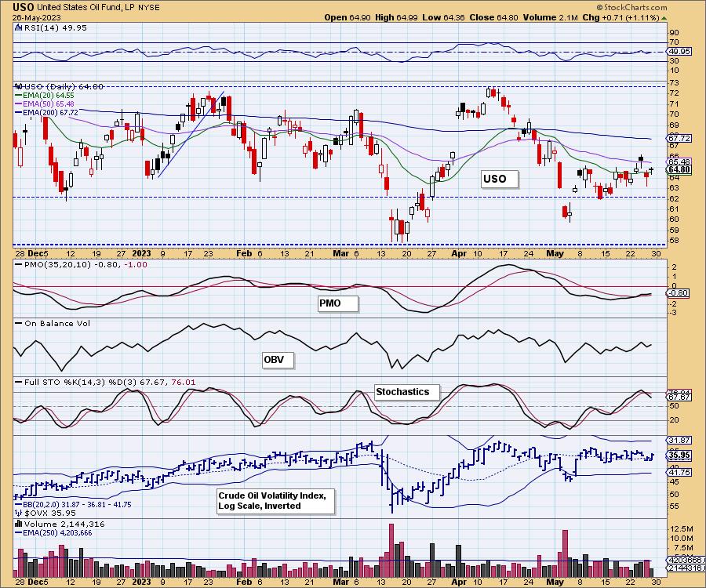
Task: Click the 49.95 RSI value tag
Action: (679, 52)
